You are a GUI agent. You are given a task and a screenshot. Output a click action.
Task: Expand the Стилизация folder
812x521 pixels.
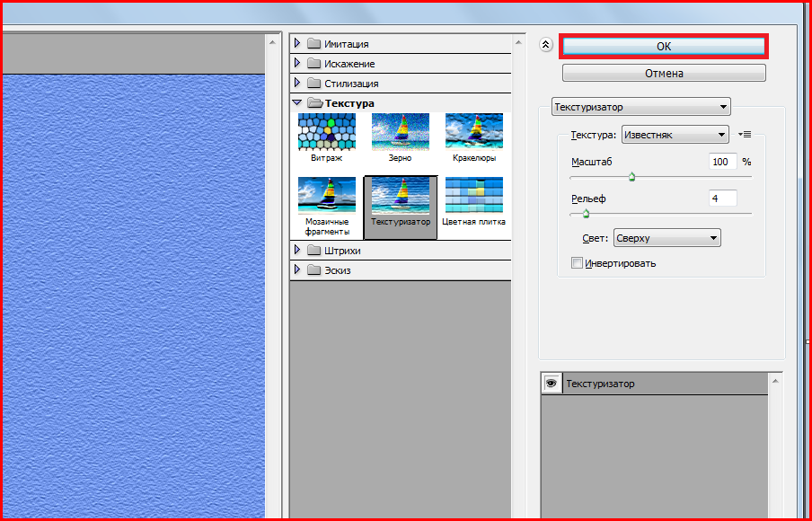click(x=297, y=83)
